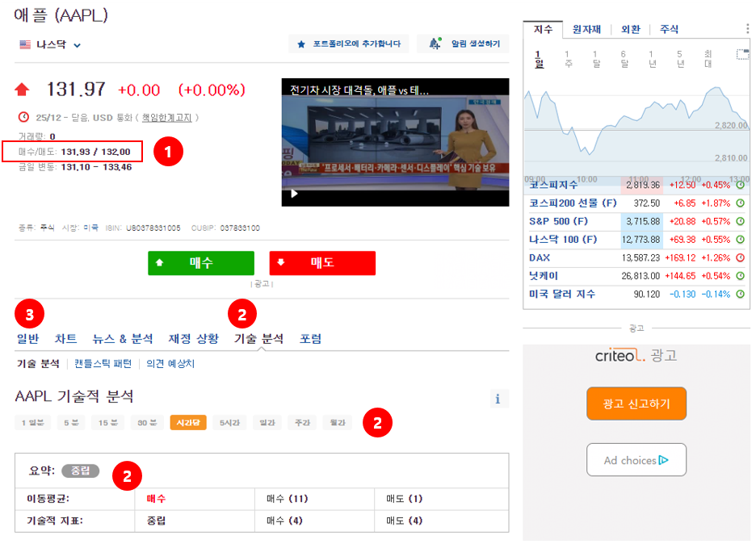Select the 1일 chart range

(x=539, y=59)
